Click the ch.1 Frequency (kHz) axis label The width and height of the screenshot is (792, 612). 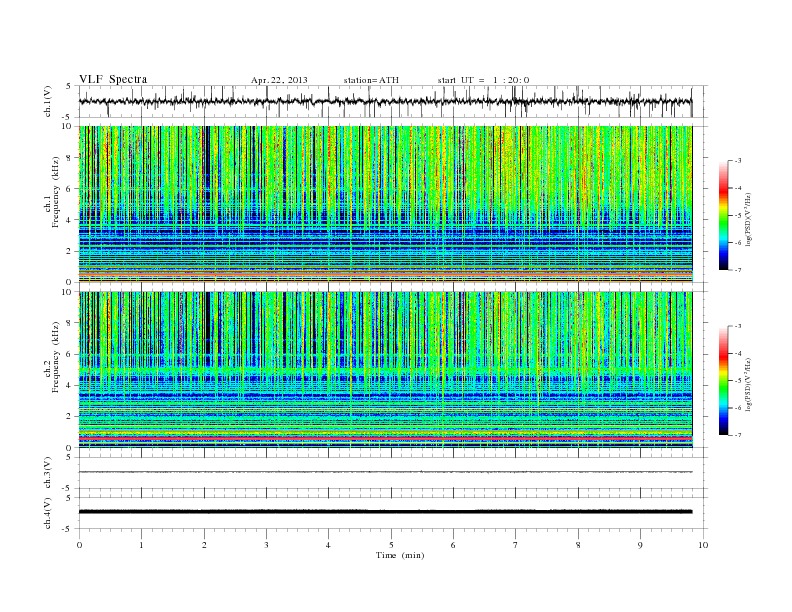point(52,192)
